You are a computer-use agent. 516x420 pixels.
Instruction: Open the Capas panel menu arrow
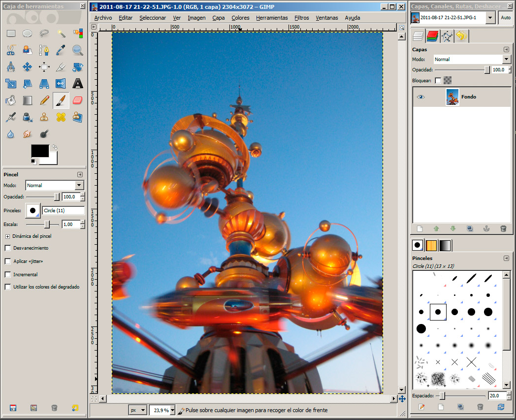[x=506, y=49]
